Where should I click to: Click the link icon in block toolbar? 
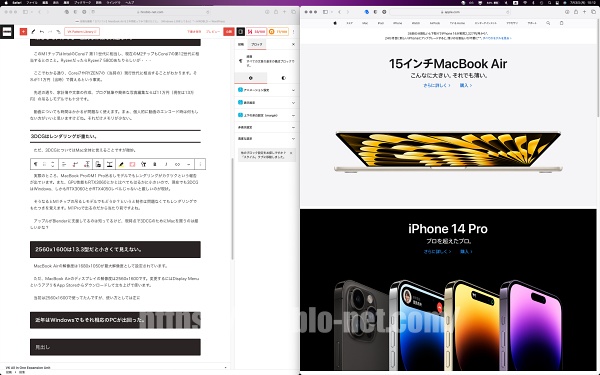(x=177, y=164)
